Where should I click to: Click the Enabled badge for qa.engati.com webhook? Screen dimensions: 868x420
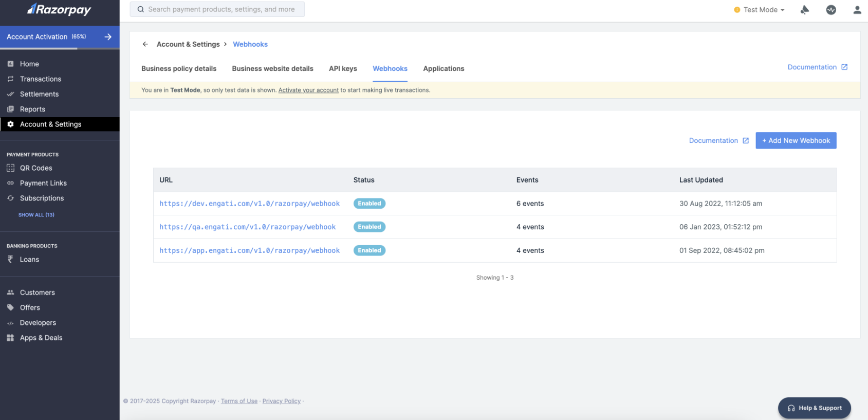click(x=369, y=227)
